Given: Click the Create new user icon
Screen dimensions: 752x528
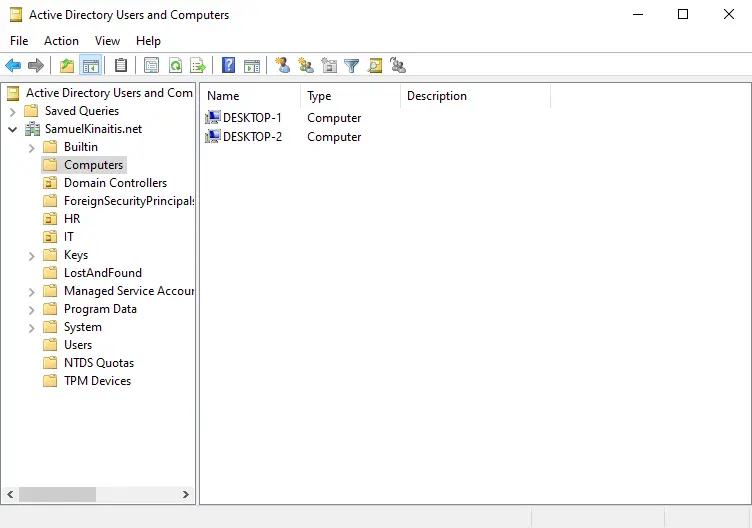Looking at the screenshot, I should [x=283, y=66].
